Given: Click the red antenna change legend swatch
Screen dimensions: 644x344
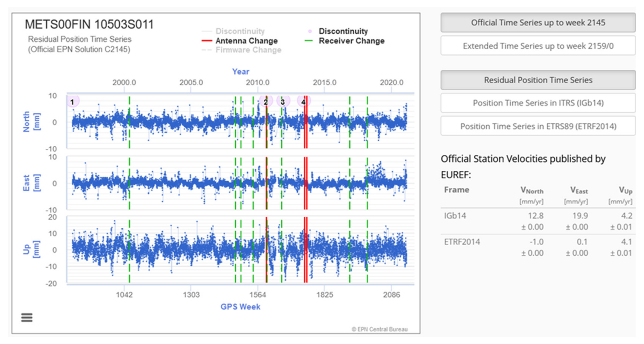Looking at the screenshot, I should (207, 41).
